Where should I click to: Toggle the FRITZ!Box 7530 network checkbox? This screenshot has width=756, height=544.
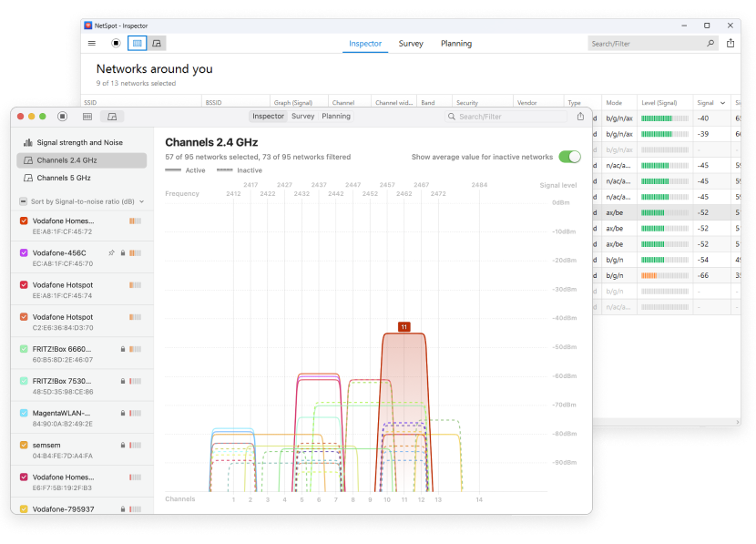click(x=24, y=381)
